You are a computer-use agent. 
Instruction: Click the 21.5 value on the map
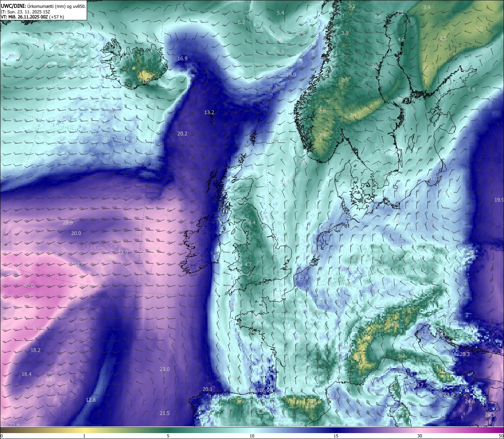click(165, 413)
